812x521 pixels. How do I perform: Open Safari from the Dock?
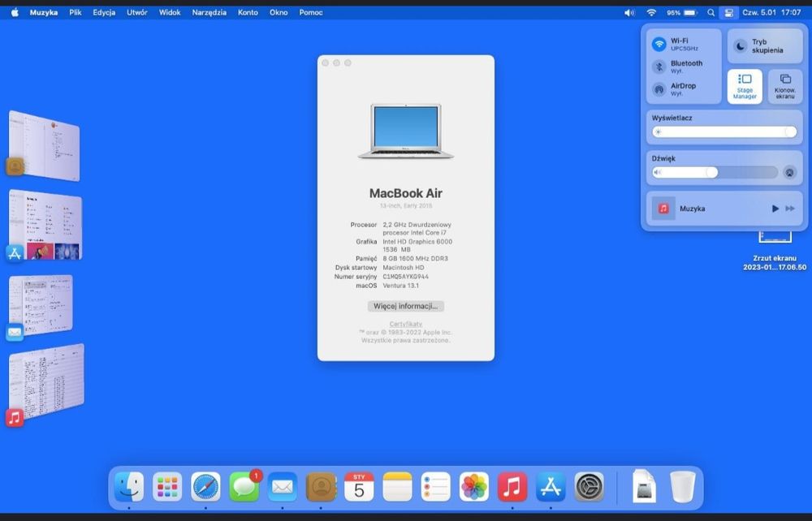click(205, 487)
